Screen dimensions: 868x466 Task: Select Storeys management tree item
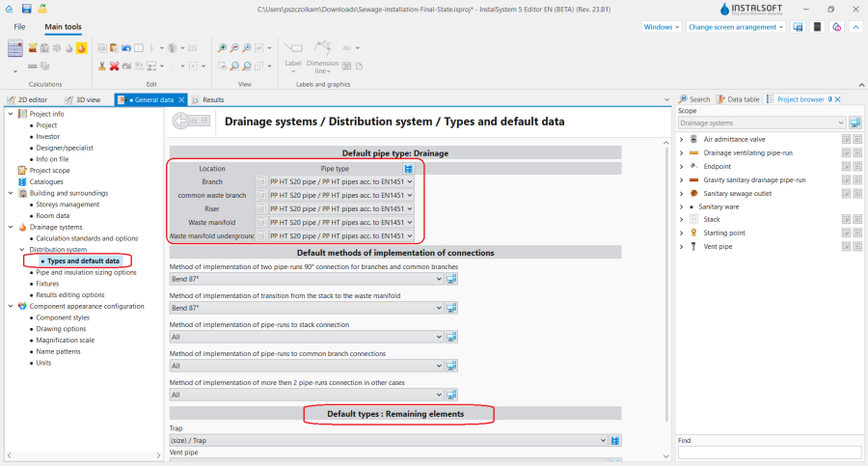tap(68, 204)
